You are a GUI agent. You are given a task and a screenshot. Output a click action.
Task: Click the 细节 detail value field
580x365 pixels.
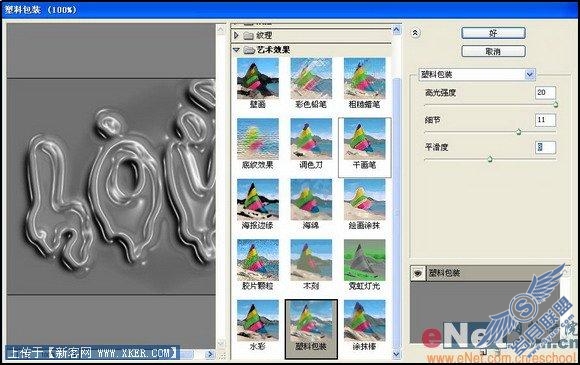point(545,120)
